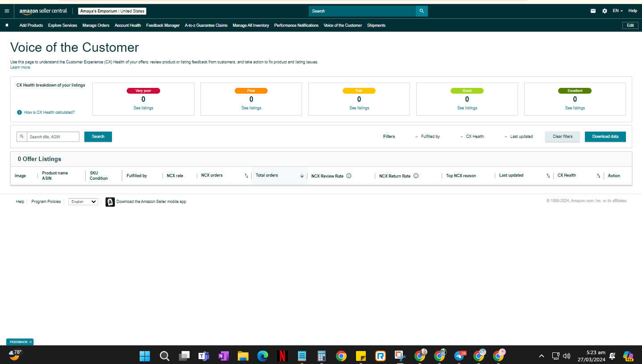This screenshot has height=364, width=642.
Task: Click the bookmark icon in navigation bar
Action: 7,25
